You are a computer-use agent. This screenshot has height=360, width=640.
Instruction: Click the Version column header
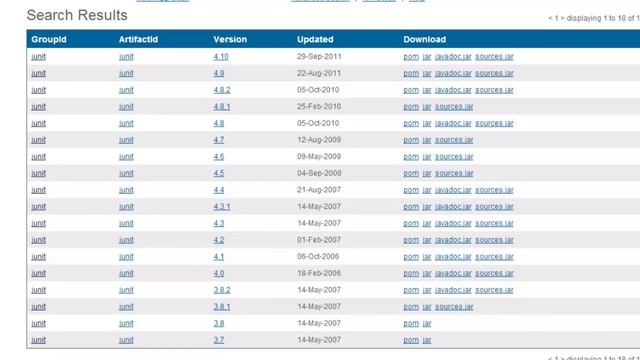[230, 40]
